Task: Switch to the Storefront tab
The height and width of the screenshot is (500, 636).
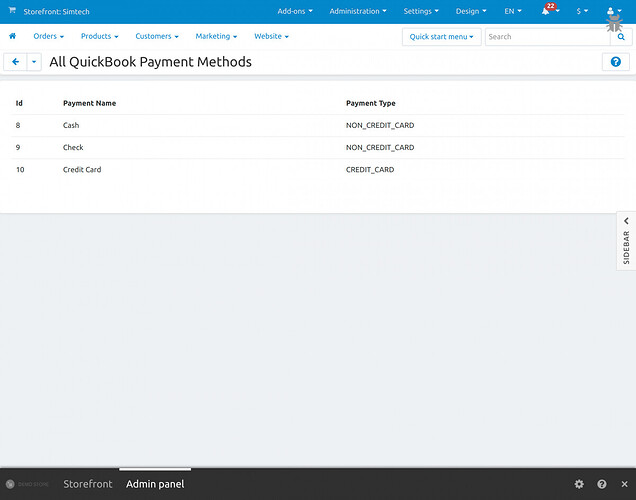Action: (88, 484)
